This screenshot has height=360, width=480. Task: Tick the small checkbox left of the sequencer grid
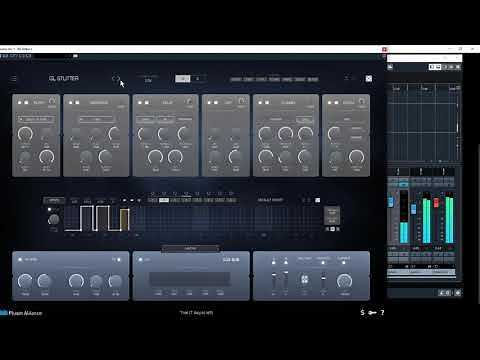point(49,209)
